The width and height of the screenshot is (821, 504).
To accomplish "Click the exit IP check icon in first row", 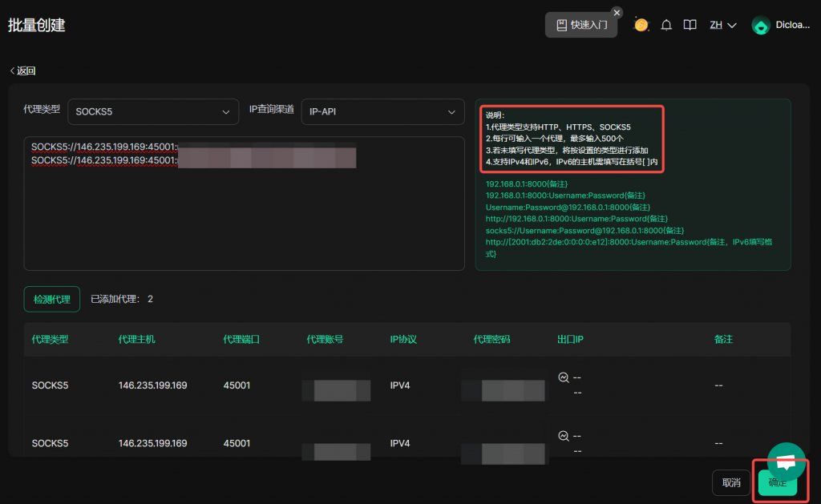I will (564, 377).
